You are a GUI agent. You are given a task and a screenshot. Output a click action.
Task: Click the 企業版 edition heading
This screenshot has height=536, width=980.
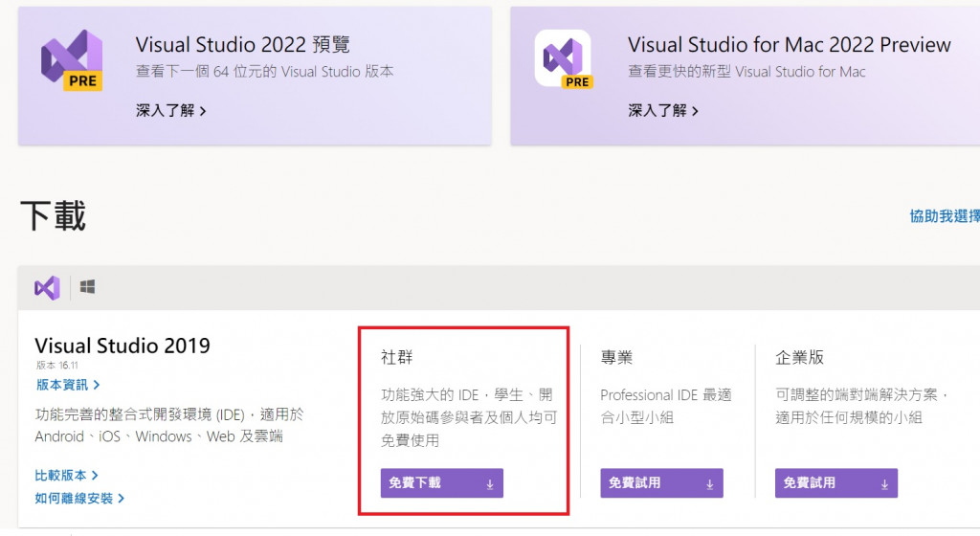tap(799, 357)
